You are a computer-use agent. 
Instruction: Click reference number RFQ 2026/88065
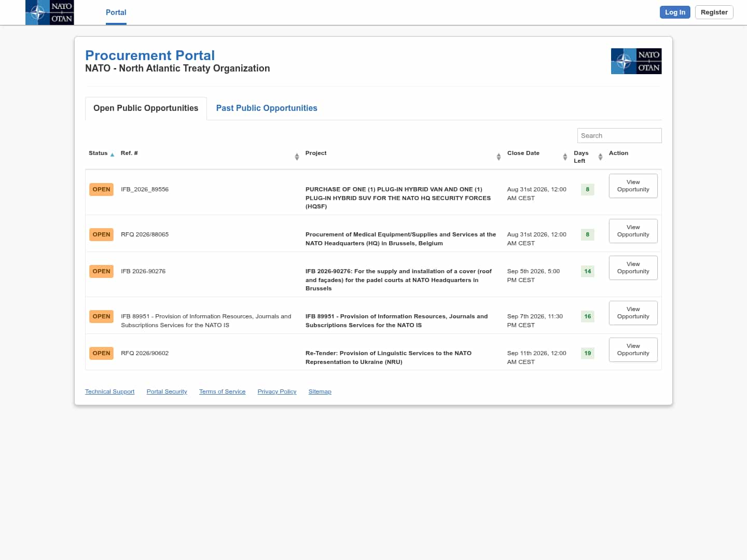click(145, 234)
